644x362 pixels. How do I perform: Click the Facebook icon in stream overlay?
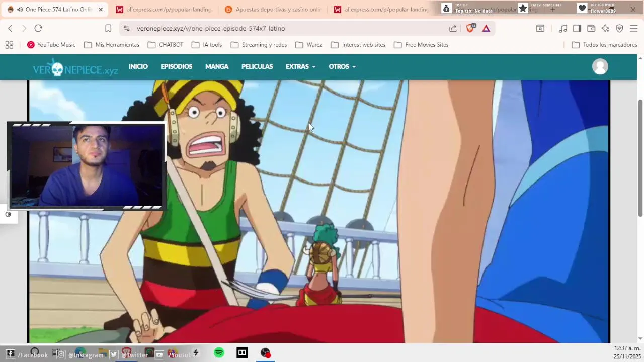point(10,354)
